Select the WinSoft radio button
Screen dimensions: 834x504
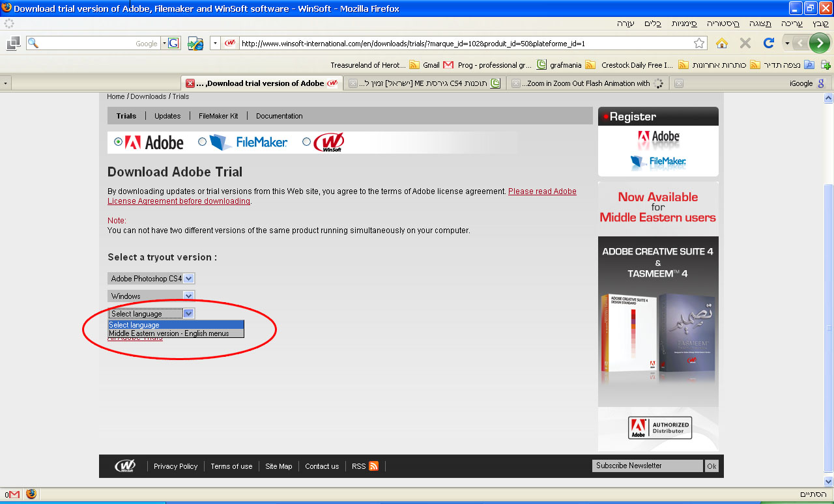click(307, 142)
